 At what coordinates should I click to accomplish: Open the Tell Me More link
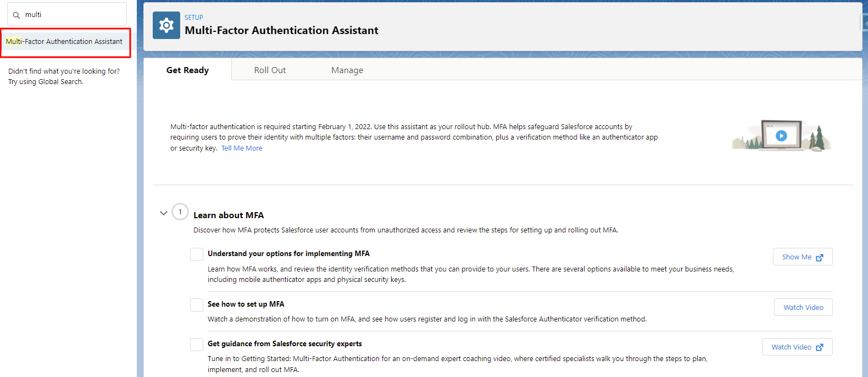point(242,148)
